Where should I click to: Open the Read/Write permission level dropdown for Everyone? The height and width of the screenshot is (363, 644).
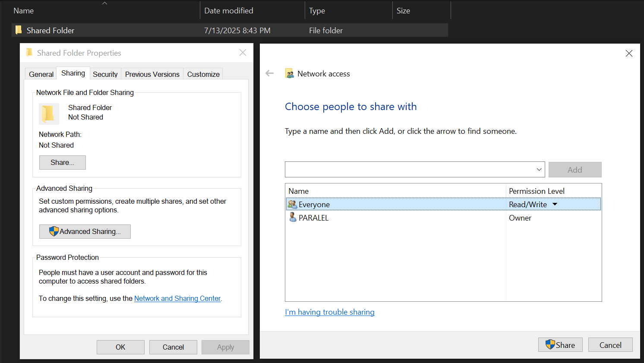555,204
